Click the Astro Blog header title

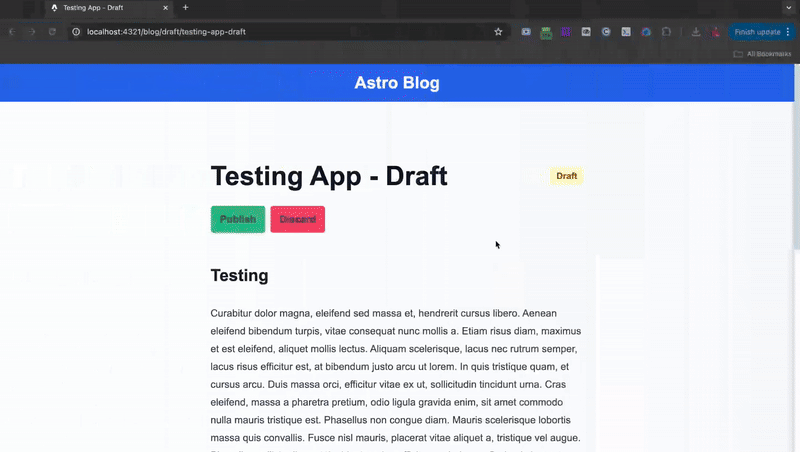397,83
